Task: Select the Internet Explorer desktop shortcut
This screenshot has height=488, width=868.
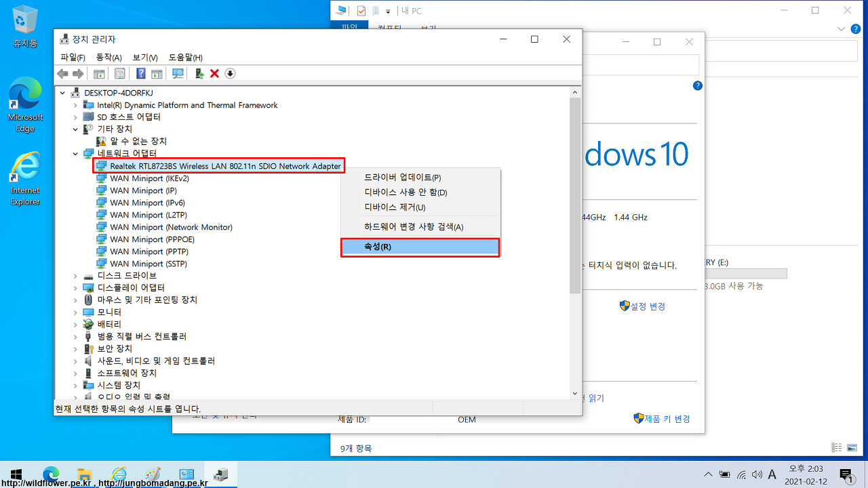Action: tap(25, 178)
